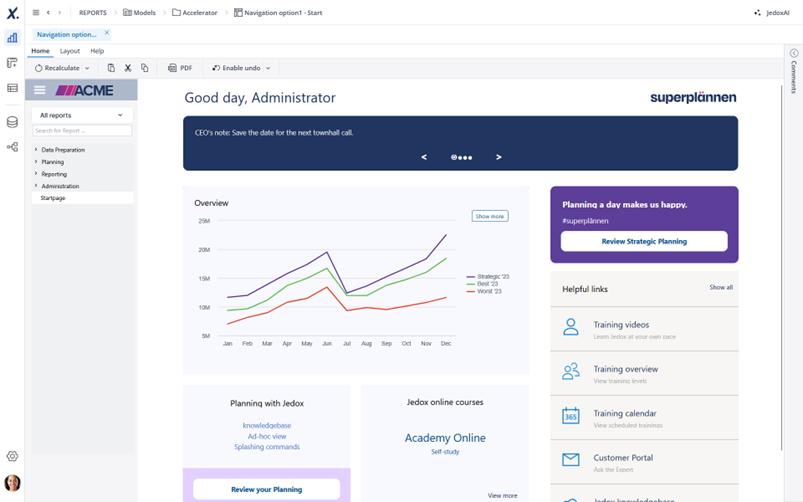Open the knowledgebase link
The height and width of the screenshot is (502, 803).
267,425
